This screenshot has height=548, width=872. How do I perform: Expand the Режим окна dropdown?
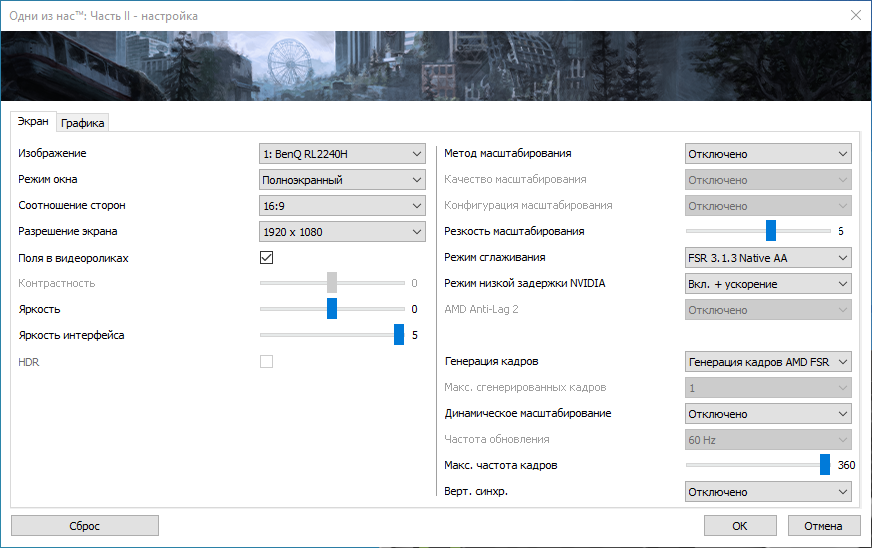(343, 180)
